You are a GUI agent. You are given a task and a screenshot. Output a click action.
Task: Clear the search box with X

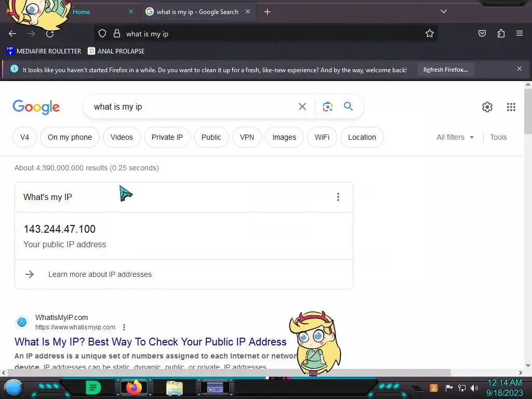pos(302,107)
